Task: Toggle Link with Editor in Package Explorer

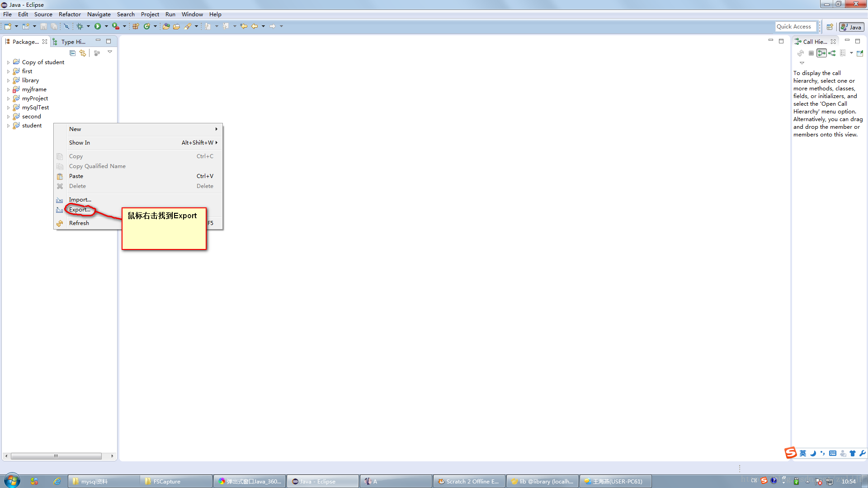Action: 82,53
